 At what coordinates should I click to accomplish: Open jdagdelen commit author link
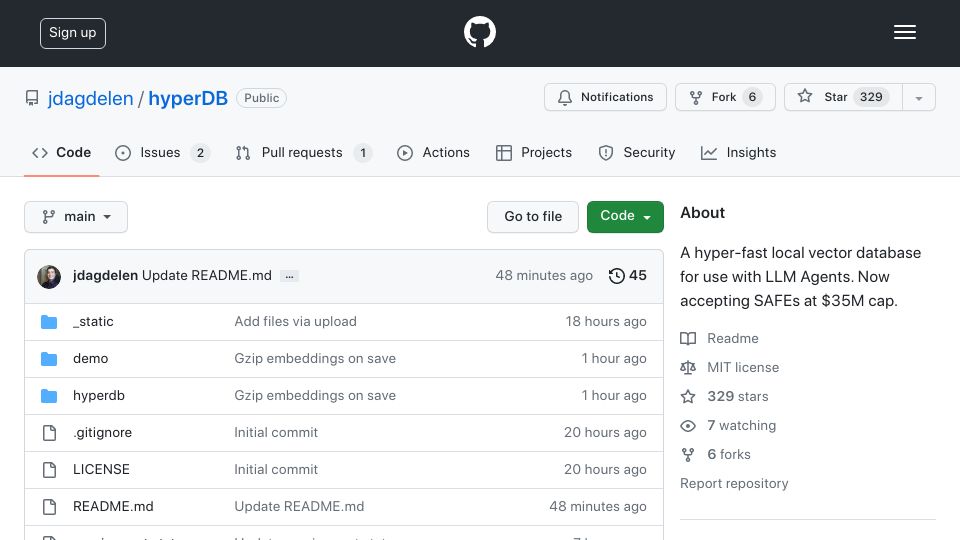[105, 276]
